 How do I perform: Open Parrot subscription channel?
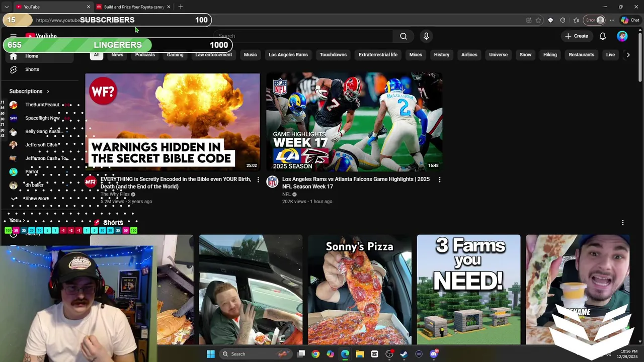[x=32, y=172]
